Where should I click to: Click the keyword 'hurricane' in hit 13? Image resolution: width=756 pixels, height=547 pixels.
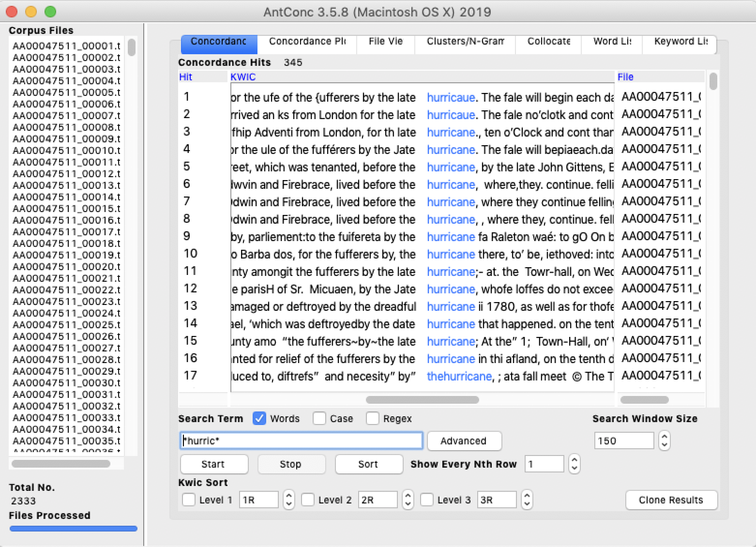tap(451, 307)
